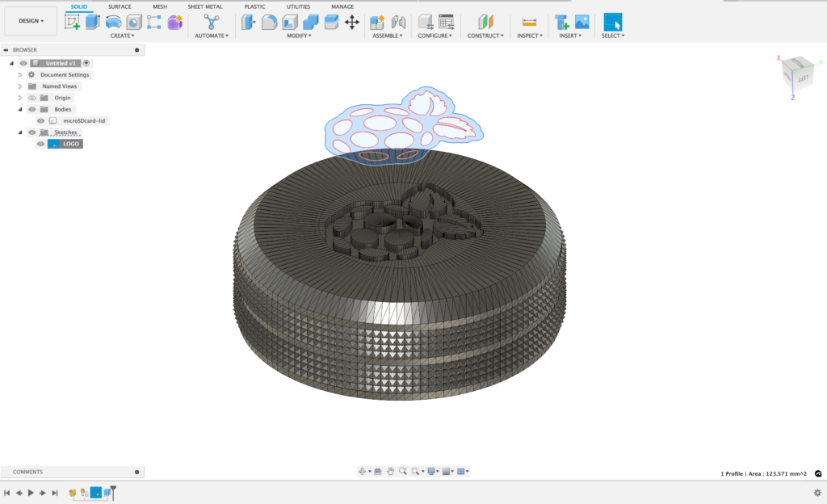This screenshot has width=827, height=504.
Task: Activate the window Select tool
Action: (x=612, y=23)
